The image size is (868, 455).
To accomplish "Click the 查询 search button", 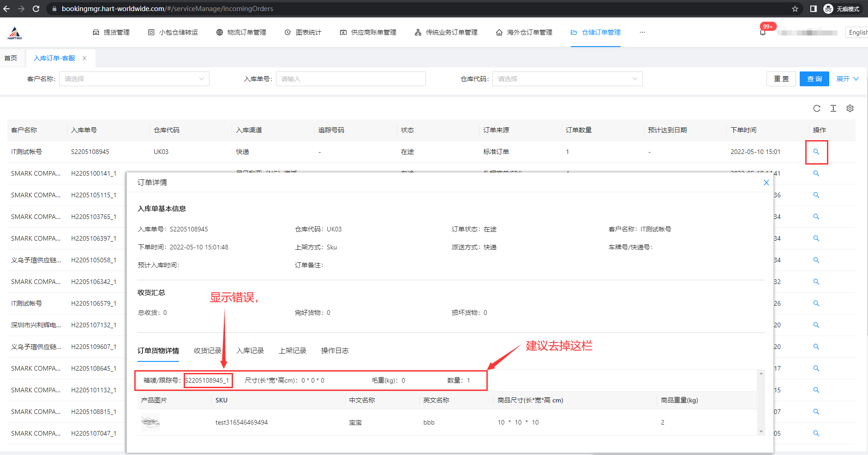I will pos(814,79).
